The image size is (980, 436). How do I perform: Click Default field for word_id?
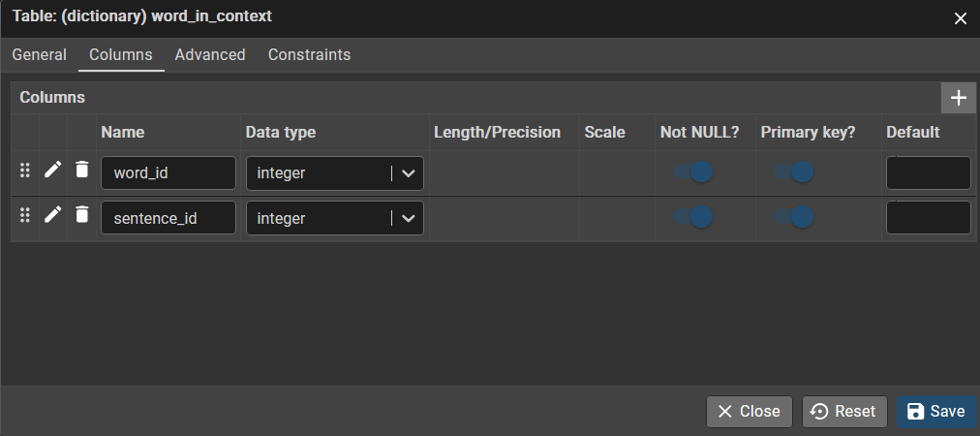point(928,172)
